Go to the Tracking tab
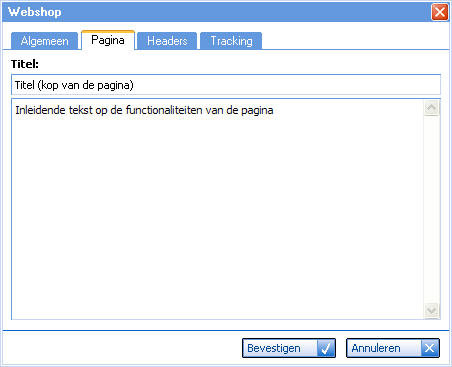Screen dimensions: 452x367 pos(231,41)
